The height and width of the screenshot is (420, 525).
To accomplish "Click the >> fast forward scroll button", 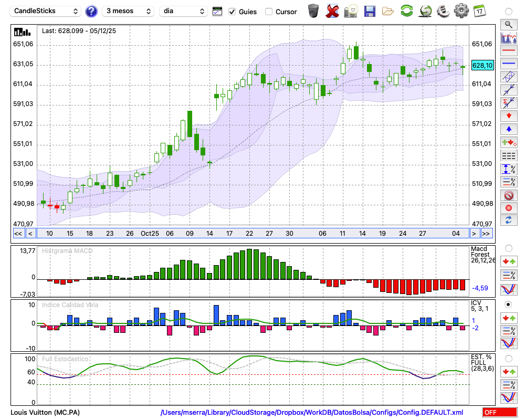I will click(487, 234).
